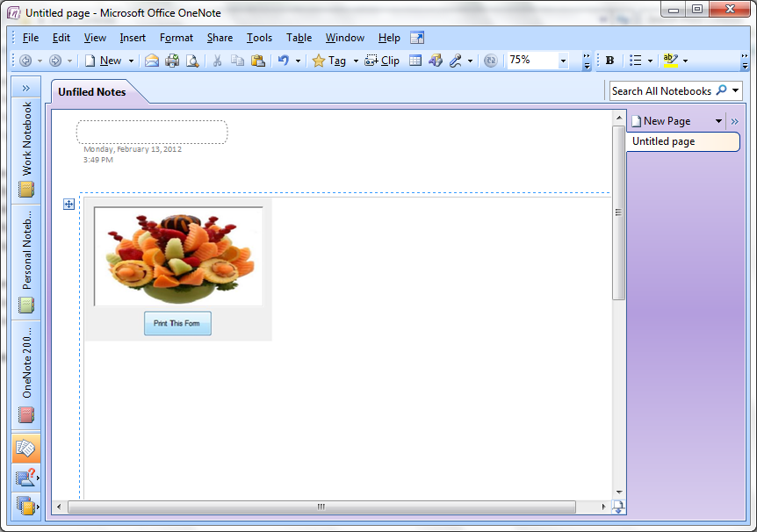Open the Edit menu
The height and width of the screenshot is (532, 757).
pos(61,38)
